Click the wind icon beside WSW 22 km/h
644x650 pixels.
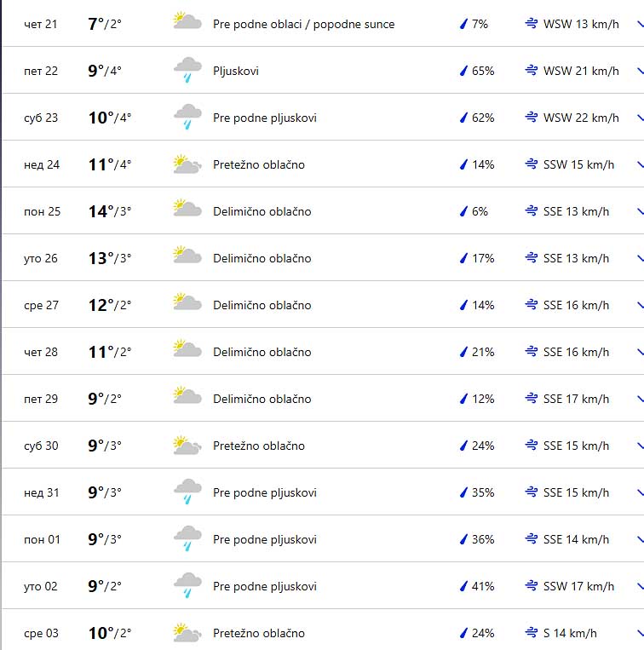(x=532, y=118)
